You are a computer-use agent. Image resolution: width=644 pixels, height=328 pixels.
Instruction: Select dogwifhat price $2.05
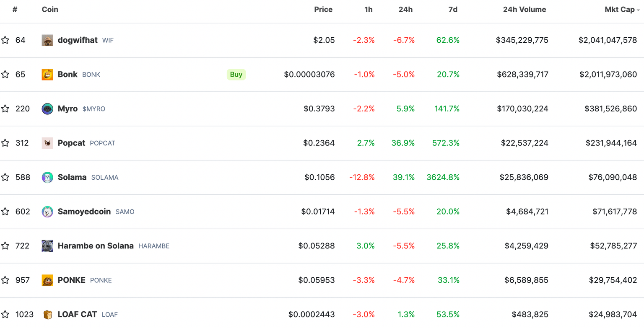pos(324,40)
